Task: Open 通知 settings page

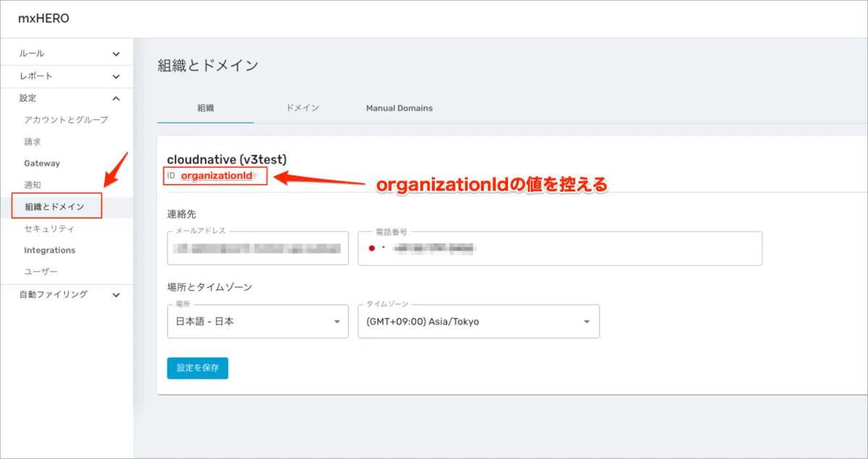Action: [33, 185]
